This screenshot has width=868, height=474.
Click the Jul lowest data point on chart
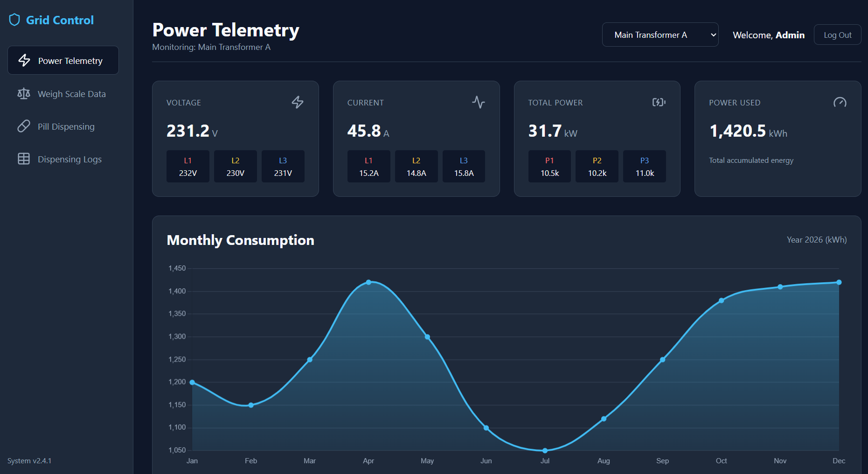(x=545, y=451)
